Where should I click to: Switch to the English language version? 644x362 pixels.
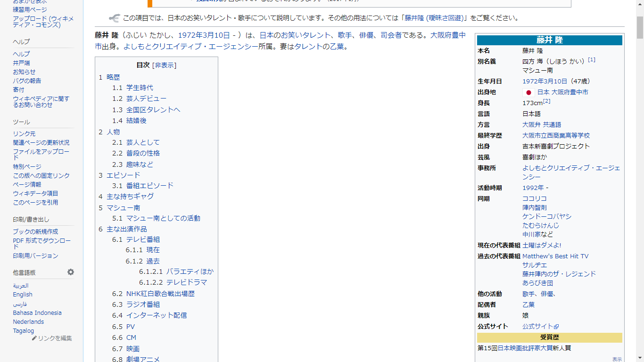(x=23, y=295)
